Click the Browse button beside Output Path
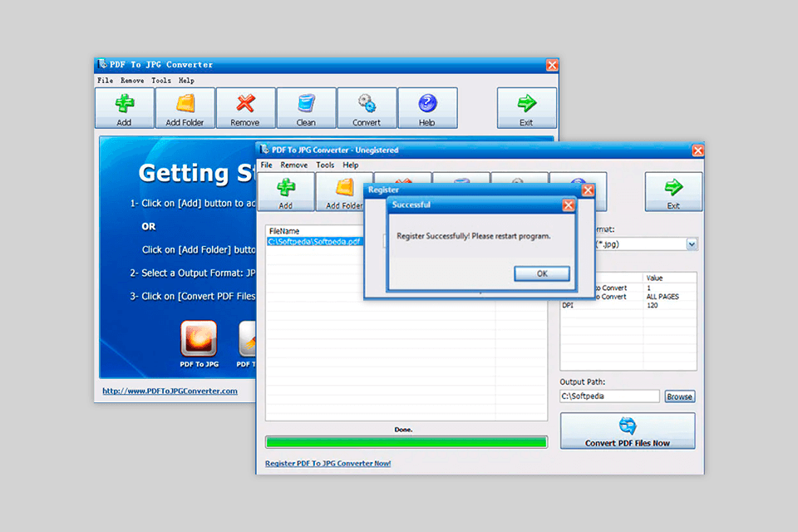This screenshot has height=532, width=798. point(679,397)
